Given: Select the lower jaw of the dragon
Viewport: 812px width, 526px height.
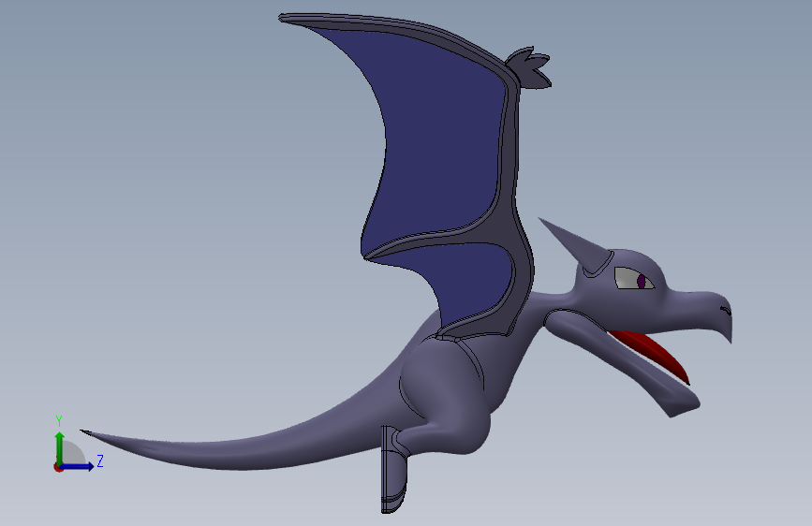Looking at the screenshot, I should click(x=622, y=358).
